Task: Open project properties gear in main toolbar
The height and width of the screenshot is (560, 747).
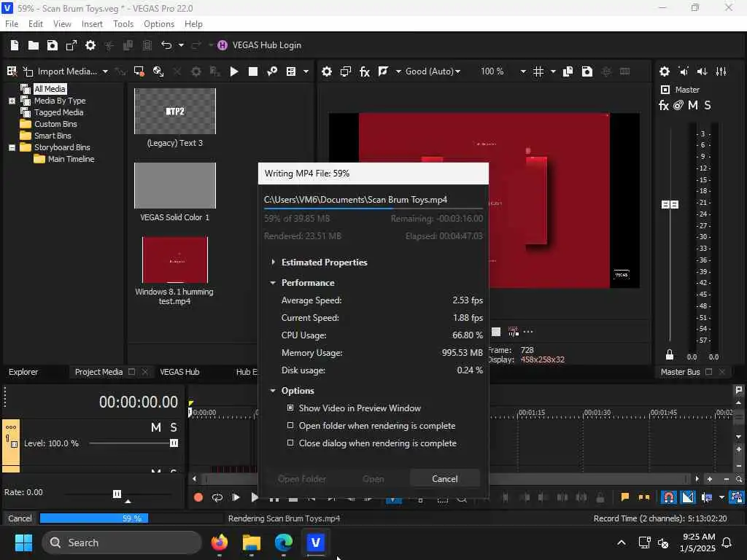Action: (90, 45)
